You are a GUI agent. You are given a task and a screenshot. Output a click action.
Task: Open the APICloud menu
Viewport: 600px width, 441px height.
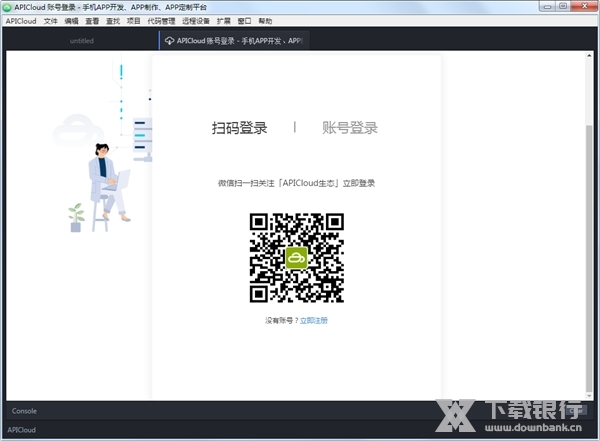(21, 21)
